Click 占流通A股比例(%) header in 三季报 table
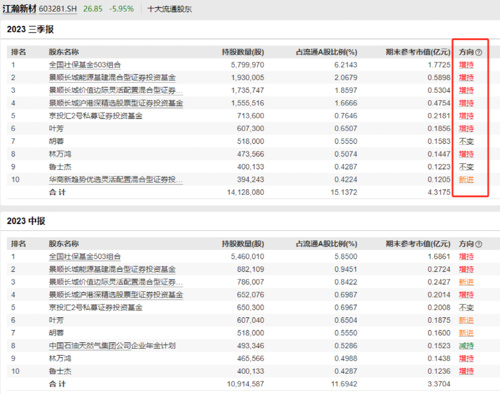500x394 pixels. [x=326, y=52]
